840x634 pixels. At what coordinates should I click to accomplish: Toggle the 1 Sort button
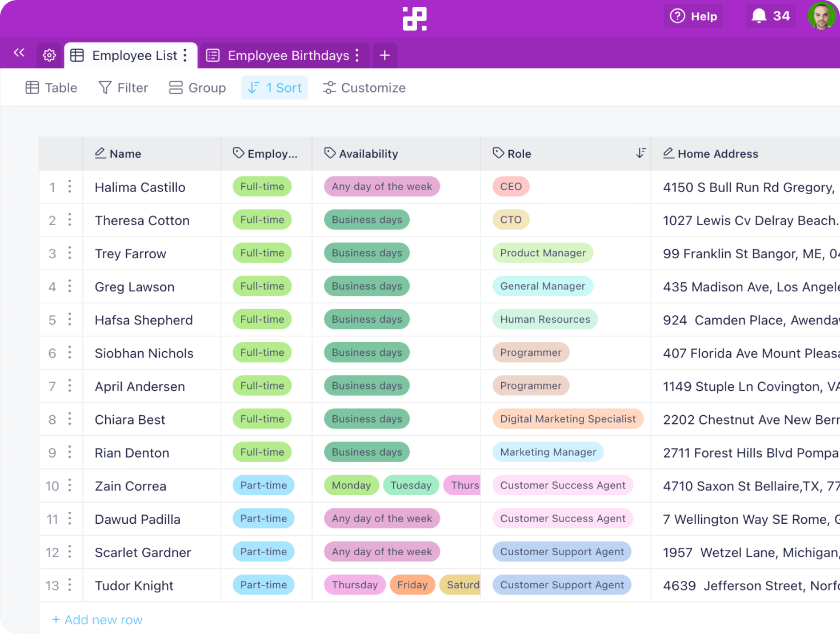pos(275,88)
